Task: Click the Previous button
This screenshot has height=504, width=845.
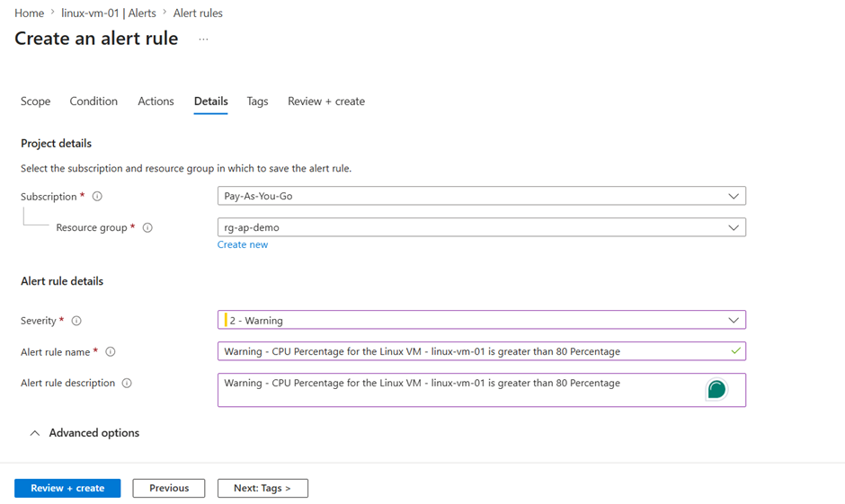Action: (x=169, y=489)
